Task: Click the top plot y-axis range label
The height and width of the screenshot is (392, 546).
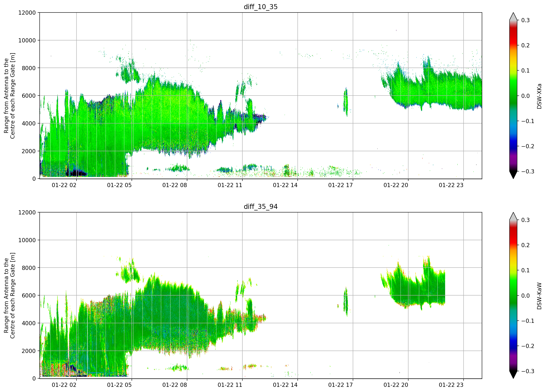Action: point(9,96)
